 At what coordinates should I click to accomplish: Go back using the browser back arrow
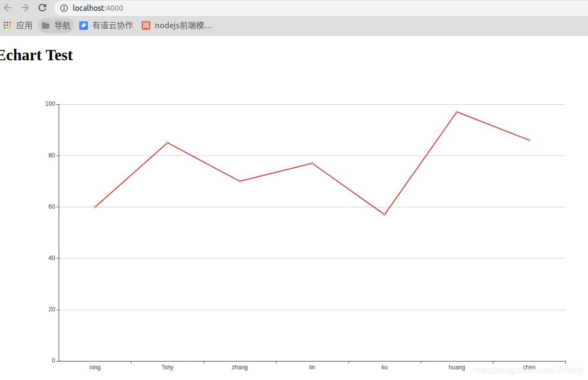tap(8, 8)
